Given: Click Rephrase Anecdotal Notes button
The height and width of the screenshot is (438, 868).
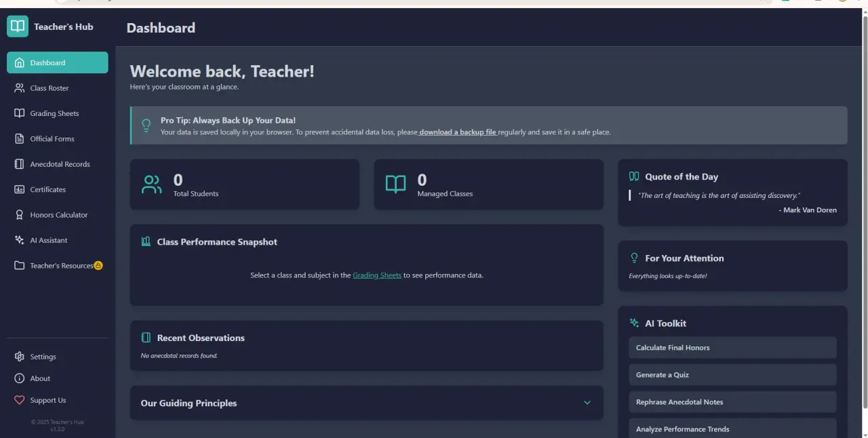Looking at the screenshot, I should 732,402.
